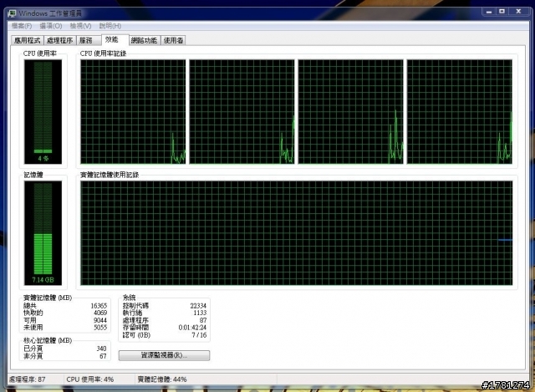Click the 總共 value 16365
The height and width of the screenshot is (392, 535).
tap(99, 306)
